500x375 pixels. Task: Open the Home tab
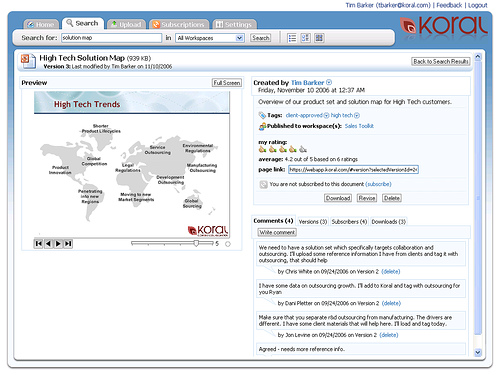pyautogui.click(x=41, y=24)
